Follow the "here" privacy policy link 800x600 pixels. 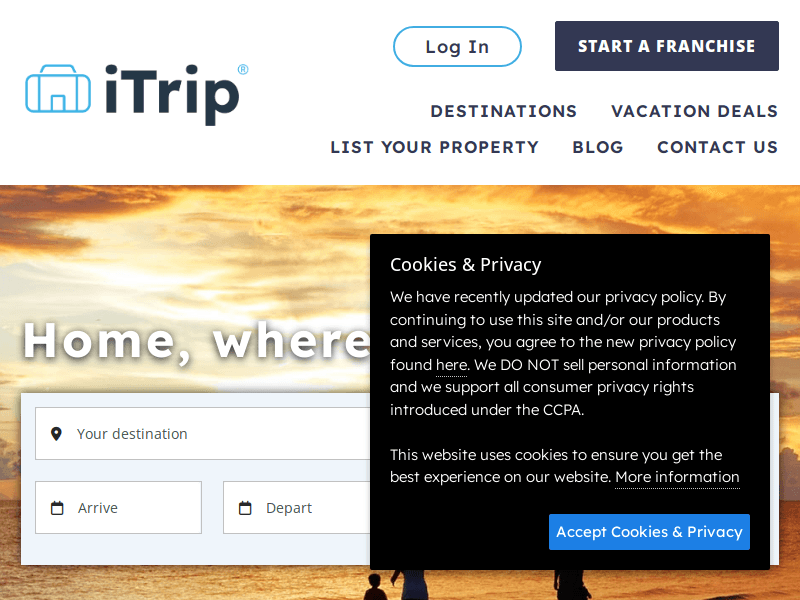(x=451, y=365)
